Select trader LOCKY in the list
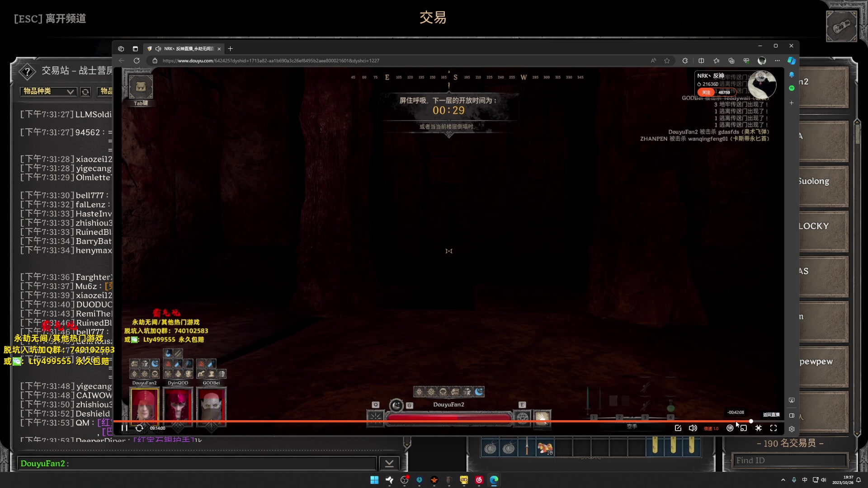 click(x=823, y=230)
